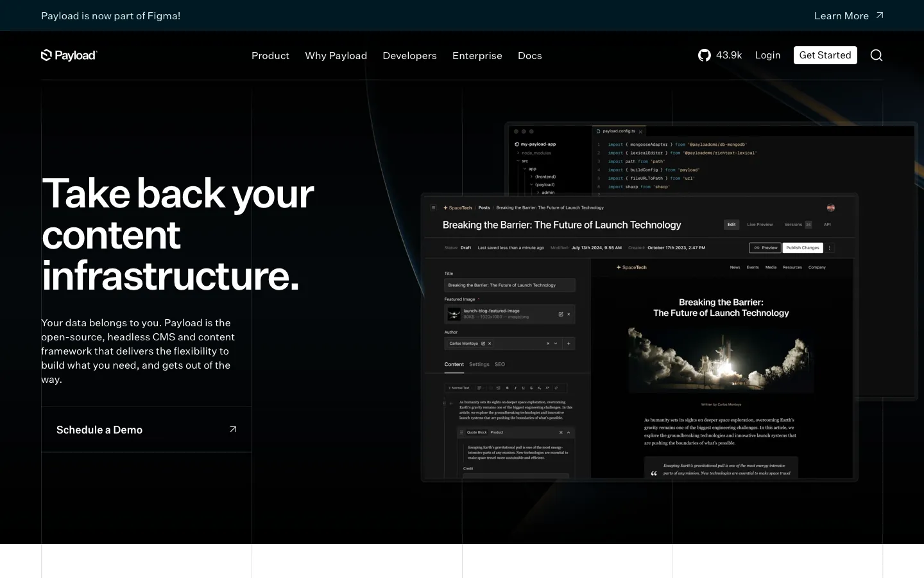Click the arrow beside Learn More
Image resolution: width=924 pixels, height=578 pixels.
[880, 15]
